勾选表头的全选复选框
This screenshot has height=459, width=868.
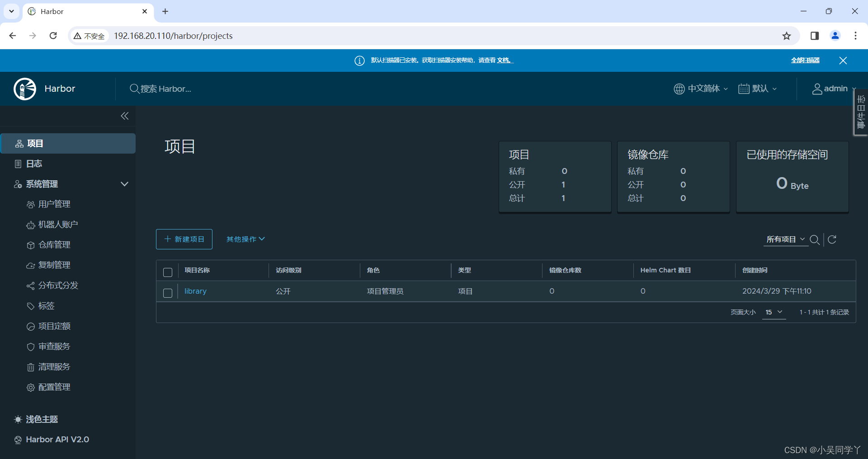(168, 272)
